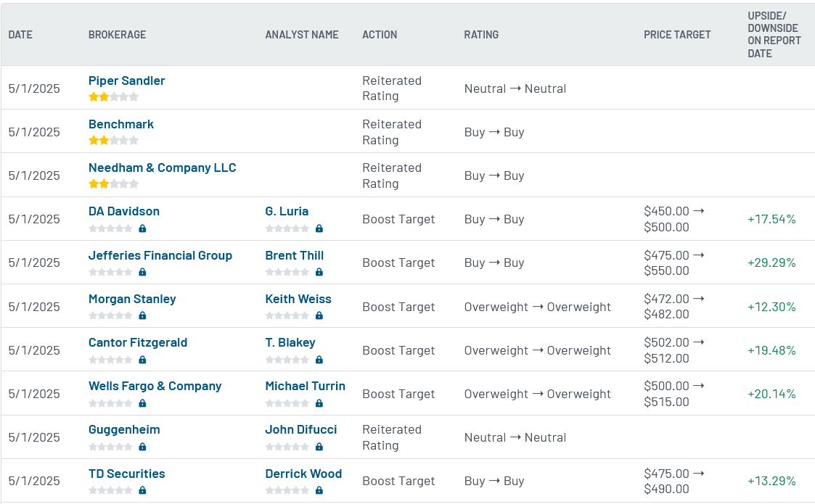Open Needham & Company LLC link
The width and height of the screenshot is (815, 504).
click(162, 168)
